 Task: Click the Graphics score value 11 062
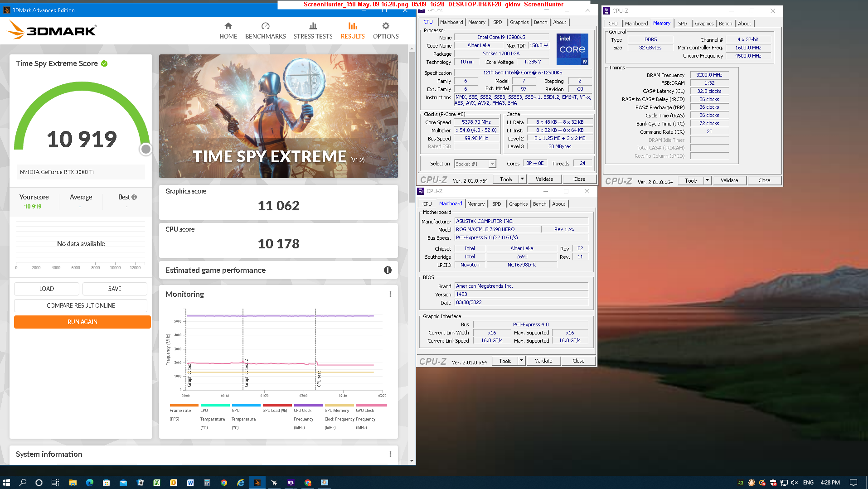278,206
